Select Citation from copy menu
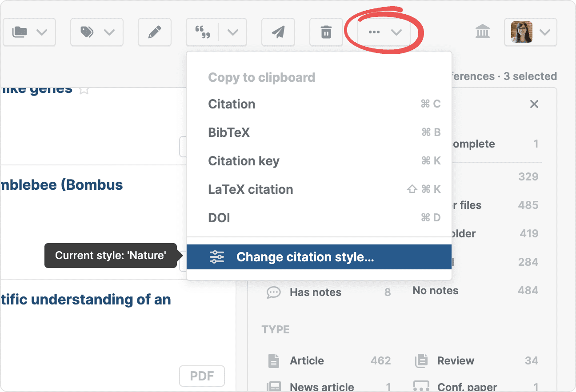The height and width of the screenshot is (392, 576). [x=232, y=104]
